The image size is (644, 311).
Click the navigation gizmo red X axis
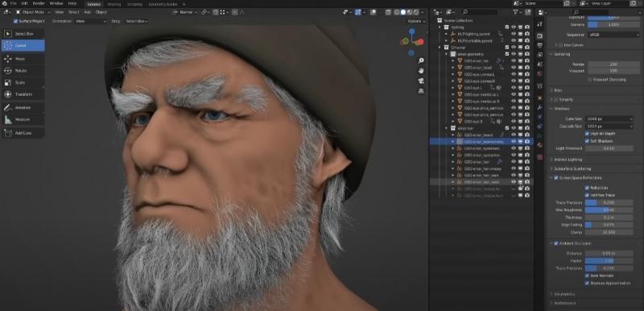420,42
